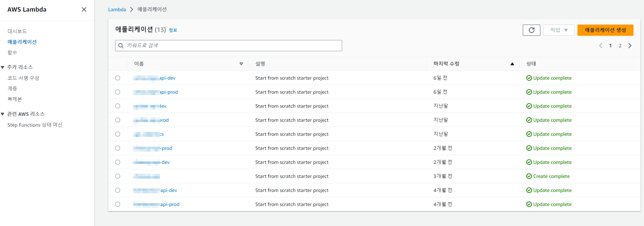Select radio for -prod row modified 2개월 전
The height and width of the screenshot is (226, 644).
pyautogui.click(x=118, y=148)
